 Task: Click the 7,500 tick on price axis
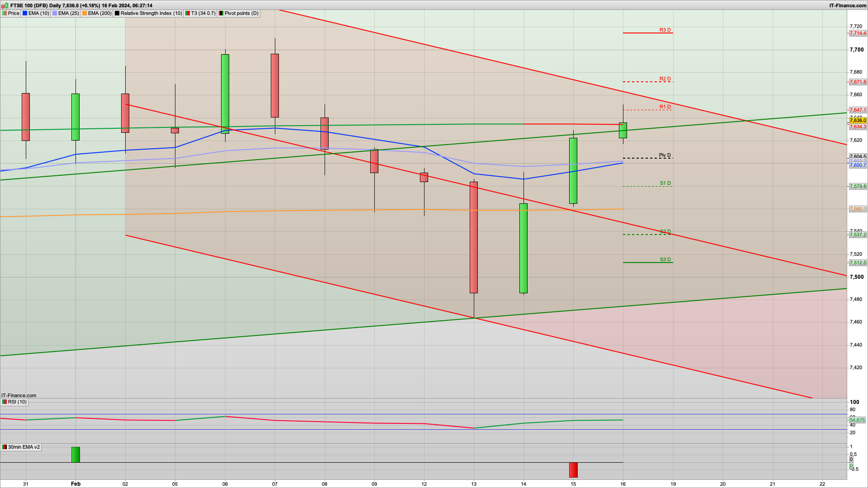tap(857, 277)
